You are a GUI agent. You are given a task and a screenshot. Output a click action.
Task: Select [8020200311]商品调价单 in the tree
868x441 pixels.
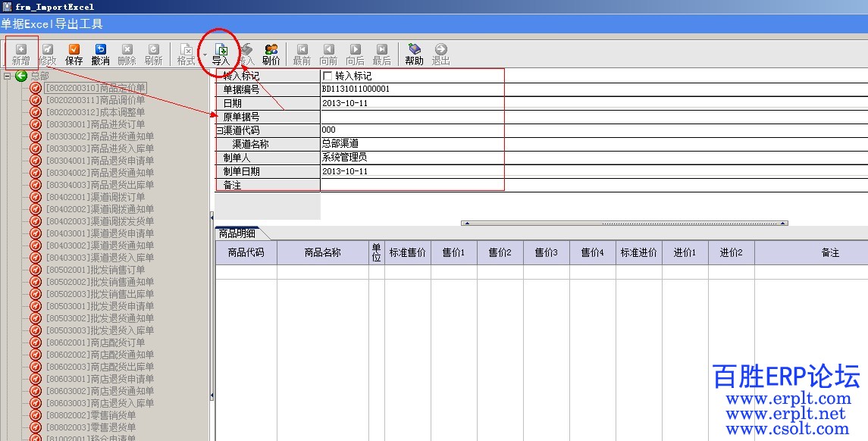coord(95,100)
